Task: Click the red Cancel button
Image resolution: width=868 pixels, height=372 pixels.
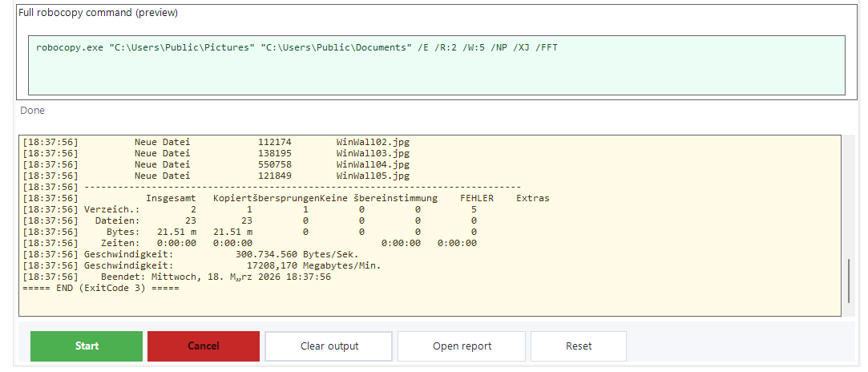Action: 203,346
